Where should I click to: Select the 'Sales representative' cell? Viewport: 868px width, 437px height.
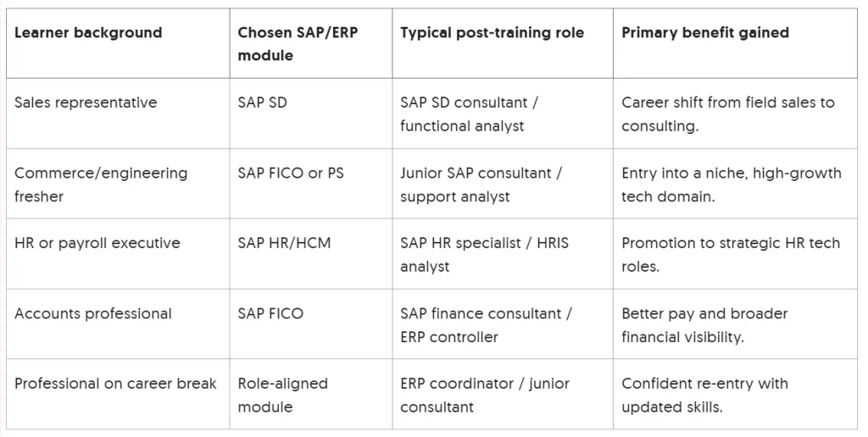tap(86, 102)
